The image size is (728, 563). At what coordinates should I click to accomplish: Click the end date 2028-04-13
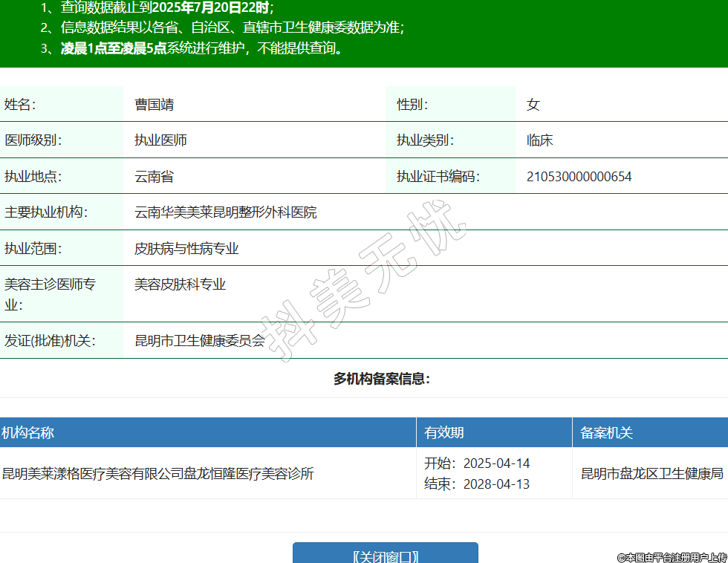click(x=496, y=484)
